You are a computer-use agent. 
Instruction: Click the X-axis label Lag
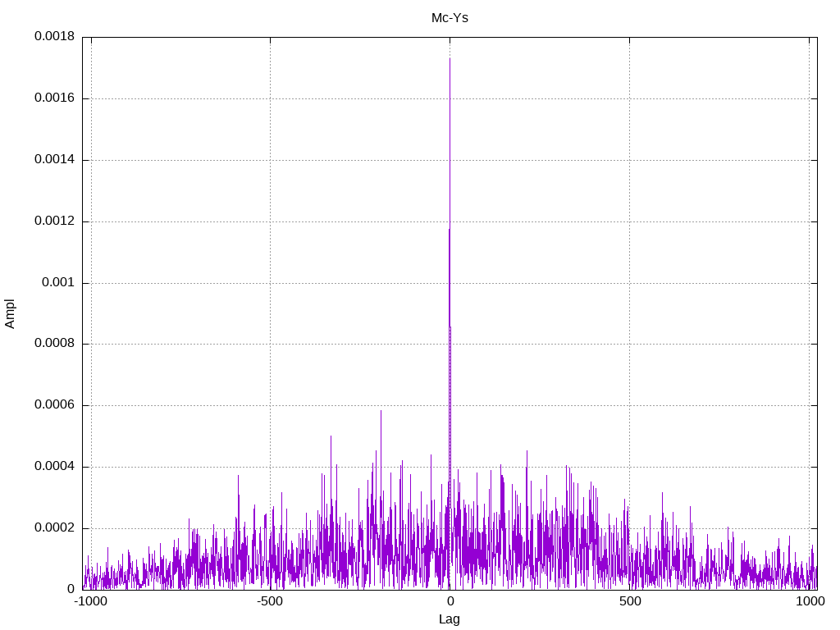[449, 619]
